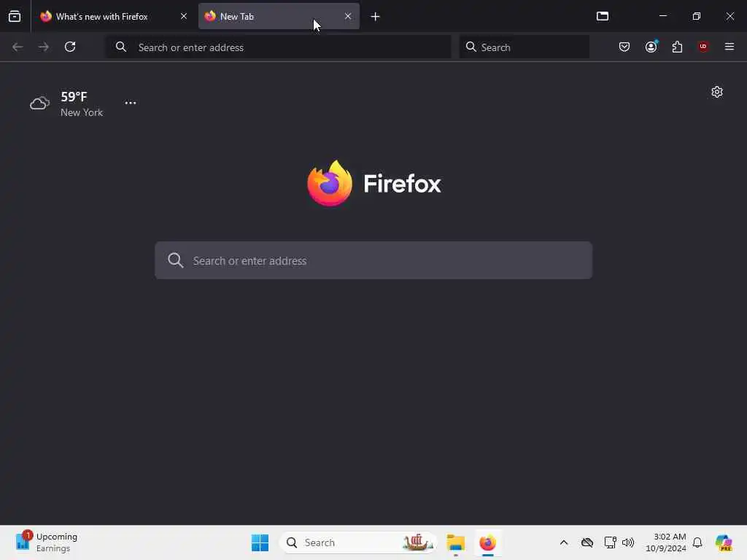
Task: Click the Firefox taskbar icon
Action: tap(488, 542)
